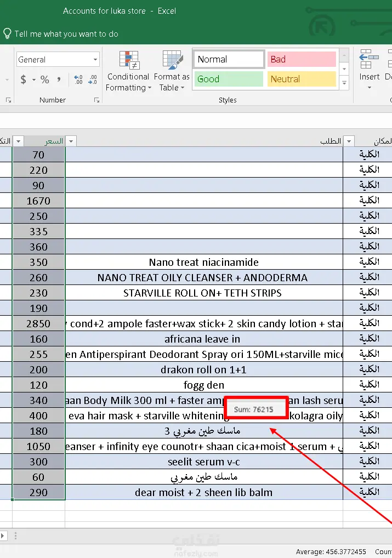Increase decimal places
392x558 pixels.
[78, 79]
